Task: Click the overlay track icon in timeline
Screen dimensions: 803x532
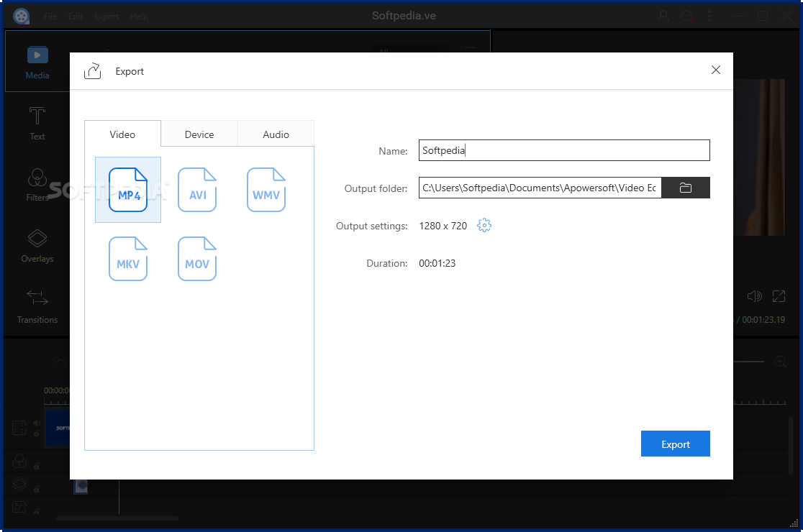Action: 19,484
